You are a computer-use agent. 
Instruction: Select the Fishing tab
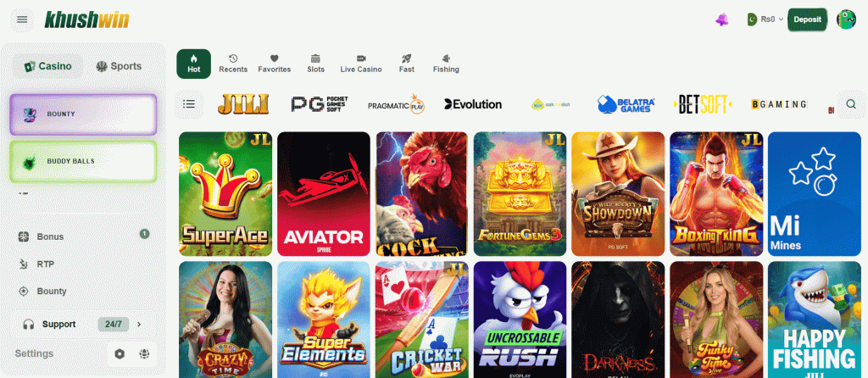(x=446, y=64)
